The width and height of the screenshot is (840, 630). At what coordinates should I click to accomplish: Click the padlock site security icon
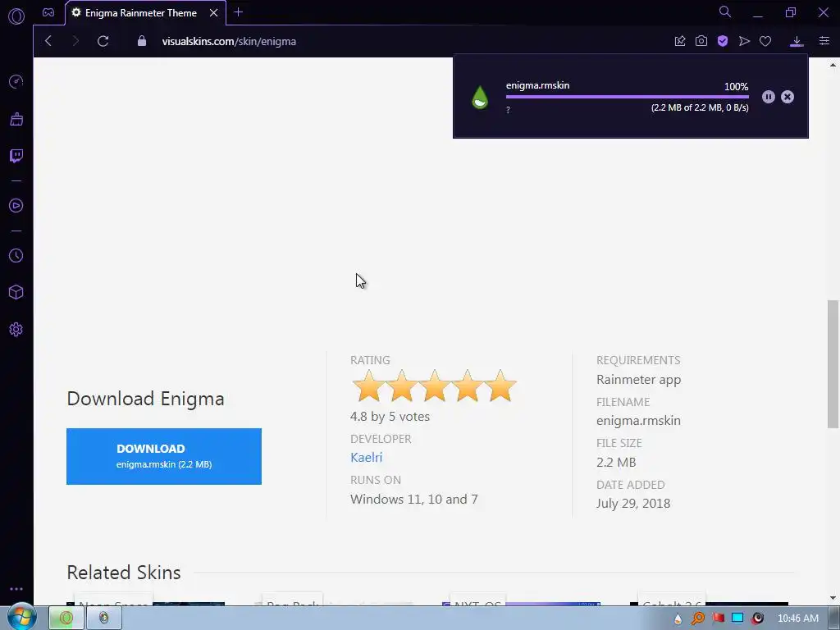(142, 41)
